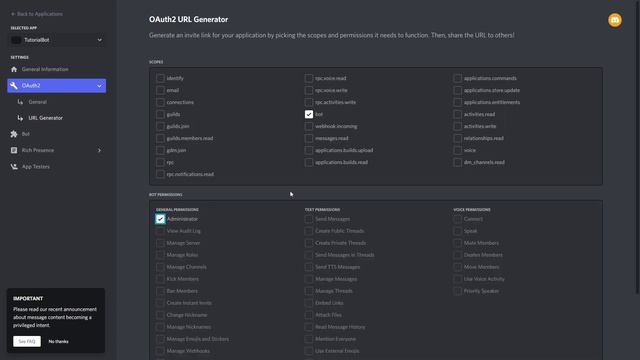Expand the Rich Presence chevron
This screenshot has width=640, height=360.
click(x=99, y=150)
